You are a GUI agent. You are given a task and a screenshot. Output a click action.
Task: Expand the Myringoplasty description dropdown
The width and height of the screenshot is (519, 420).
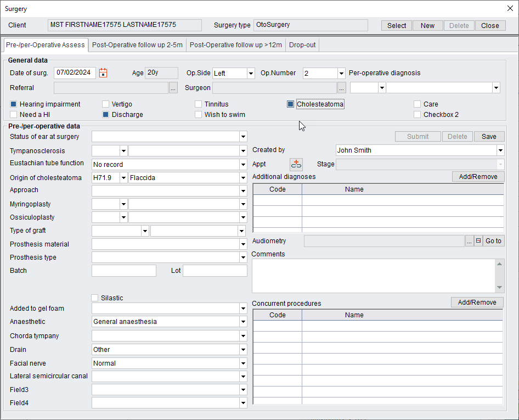[x=243, y=204]
